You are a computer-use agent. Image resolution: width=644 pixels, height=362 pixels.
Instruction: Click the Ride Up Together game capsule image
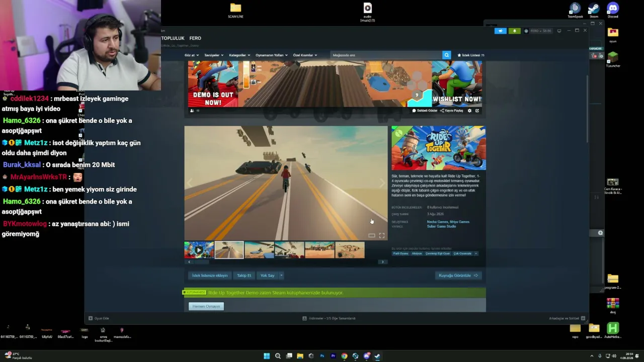click(x=439, y=148)
